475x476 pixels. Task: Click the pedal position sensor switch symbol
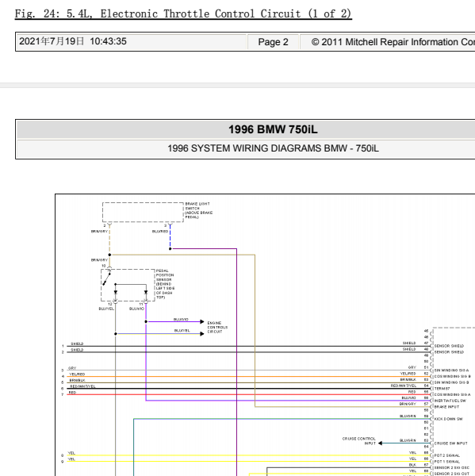tap(107, 278)
